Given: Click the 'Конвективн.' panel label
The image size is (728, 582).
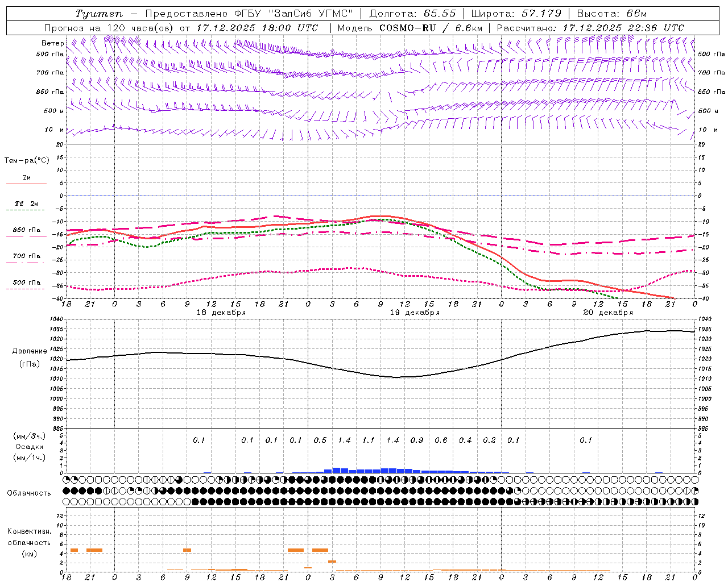Looking at the screenshot, I should coord(29,531).
